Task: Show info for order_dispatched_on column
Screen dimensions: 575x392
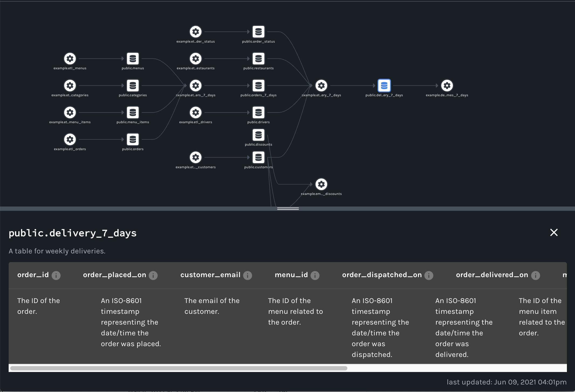Action: (x=429, y=276)
